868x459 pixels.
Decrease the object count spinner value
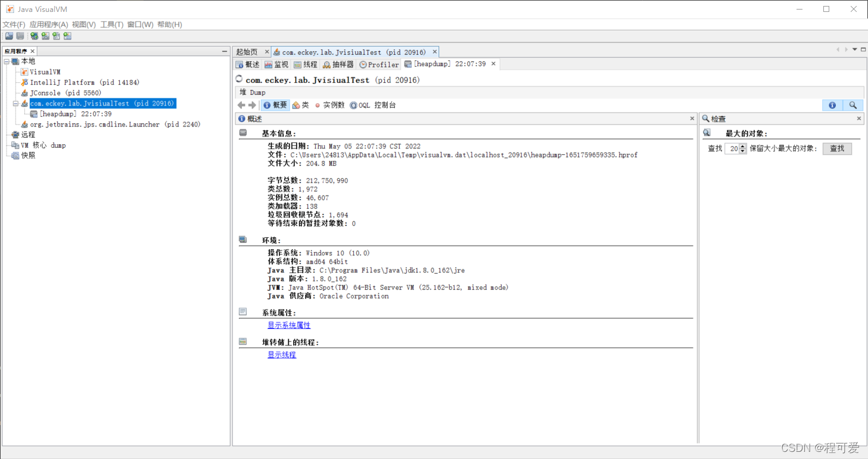click(743, 151)
